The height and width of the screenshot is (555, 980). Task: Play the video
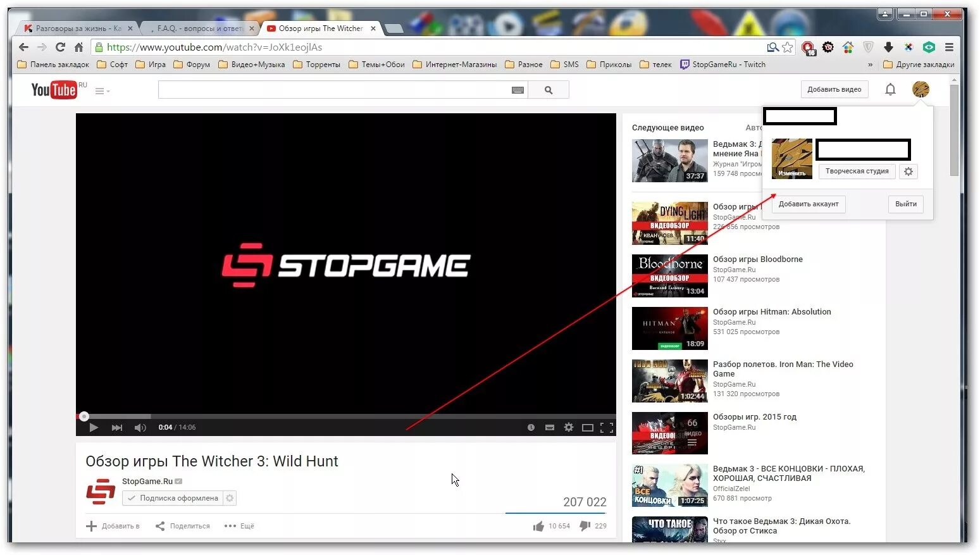coord(94,428)
